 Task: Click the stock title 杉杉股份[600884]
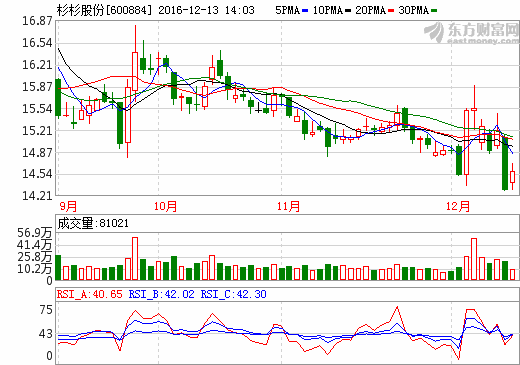pyautogui.click(x=104, y=10)
